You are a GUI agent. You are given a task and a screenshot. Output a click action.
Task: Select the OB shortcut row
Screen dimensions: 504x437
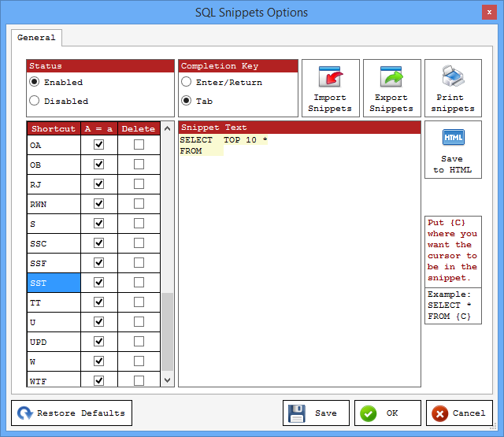click(x=54, y=165)
